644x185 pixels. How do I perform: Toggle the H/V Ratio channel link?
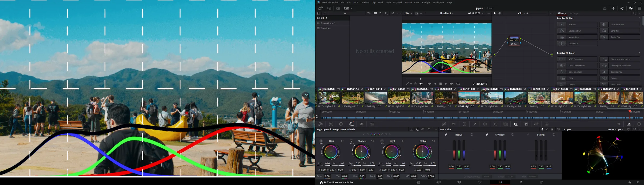pyautogui.click(x=487, y=135)
